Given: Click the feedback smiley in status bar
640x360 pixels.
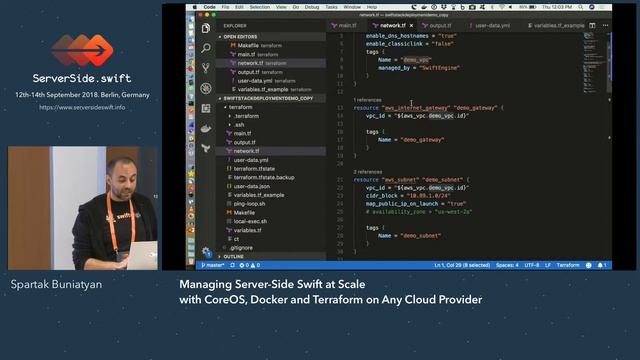Looking at the screenshot, I should coord(589,265).
